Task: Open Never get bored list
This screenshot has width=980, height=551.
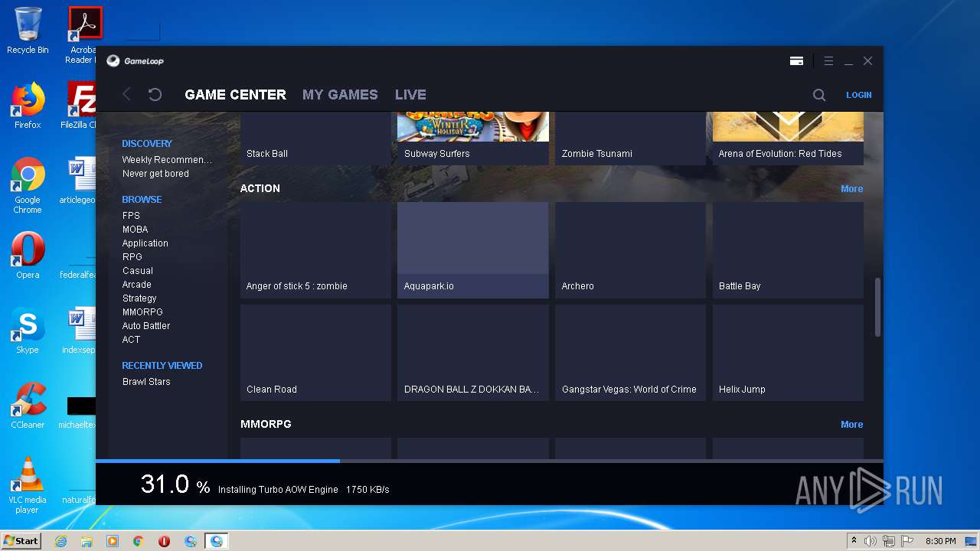Action: coord(155,174)
